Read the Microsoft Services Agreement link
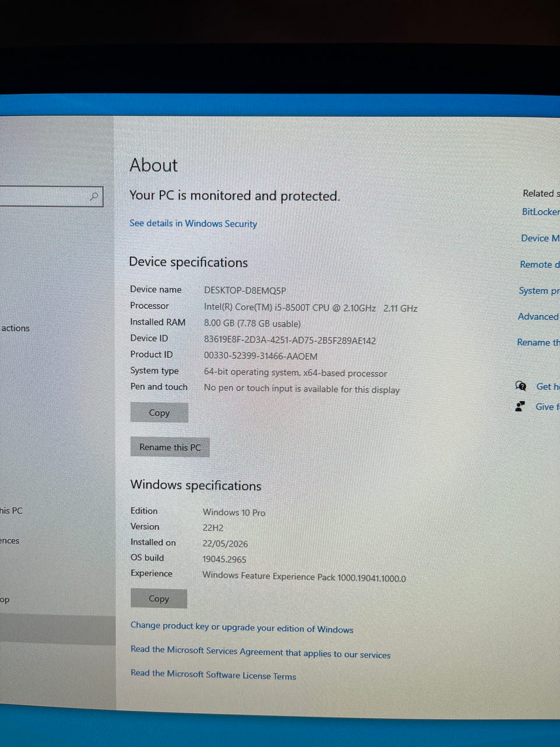The height and width of the screenshot is (747, 560). tap(261, 652)
